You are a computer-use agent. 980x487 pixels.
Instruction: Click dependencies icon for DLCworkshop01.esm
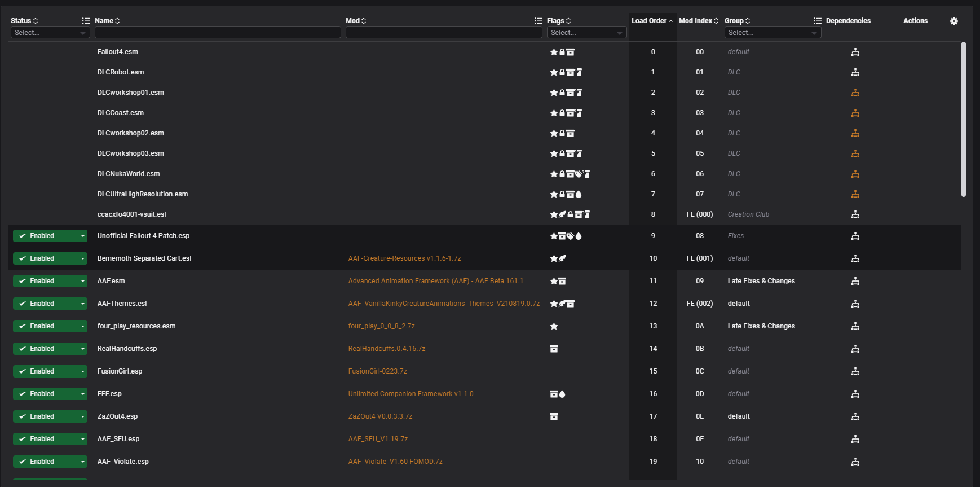[x=855, y=93]
